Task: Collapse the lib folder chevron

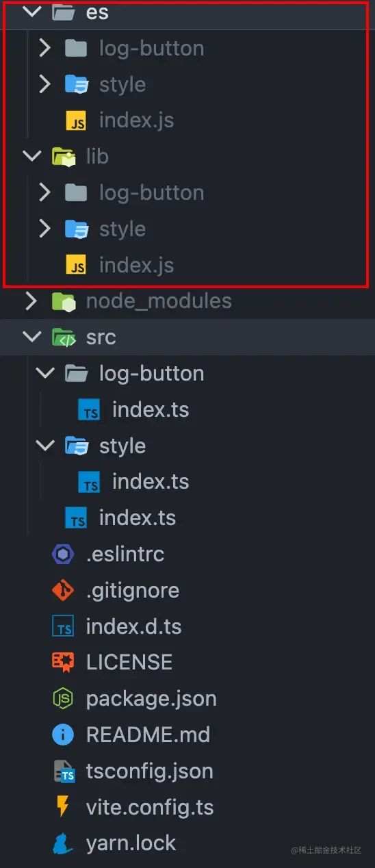Action: (x=31, y=156)
